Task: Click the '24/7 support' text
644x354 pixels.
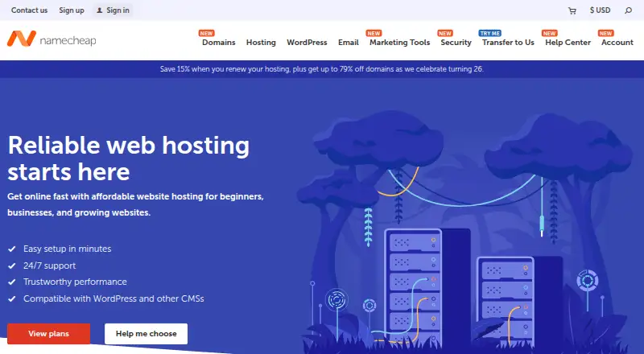Action: click(49, 265)
